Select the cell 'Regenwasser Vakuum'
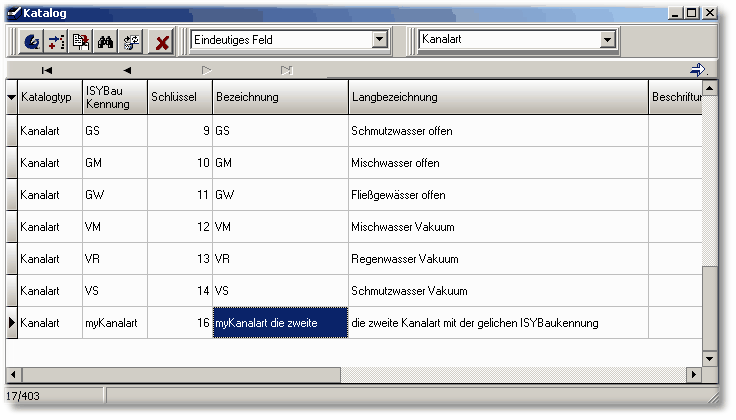736x420 pixels. pyautogui.click(x=498, y=259)
